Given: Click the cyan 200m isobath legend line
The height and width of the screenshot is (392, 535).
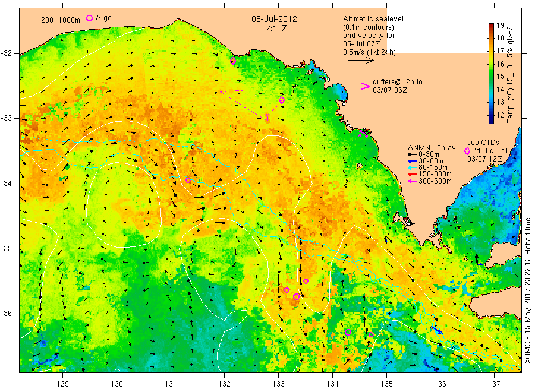Looking at the screenshot, I should (49, 26).
